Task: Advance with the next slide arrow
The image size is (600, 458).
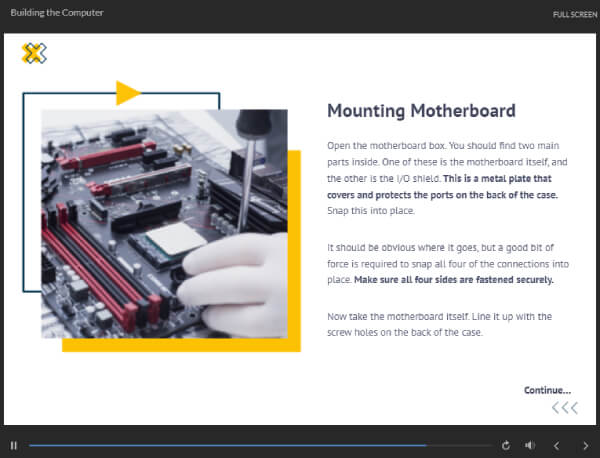Action: point(585,445)
